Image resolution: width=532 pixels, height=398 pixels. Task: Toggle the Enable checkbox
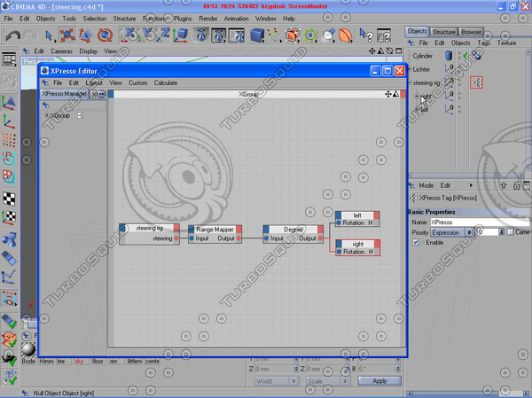[x=416, y=242]
